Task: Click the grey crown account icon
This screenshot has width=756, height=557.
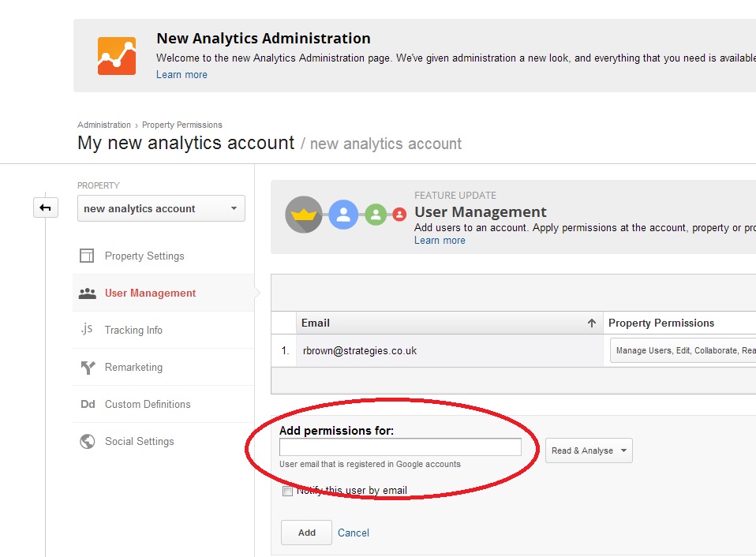Action: (304, 215)
